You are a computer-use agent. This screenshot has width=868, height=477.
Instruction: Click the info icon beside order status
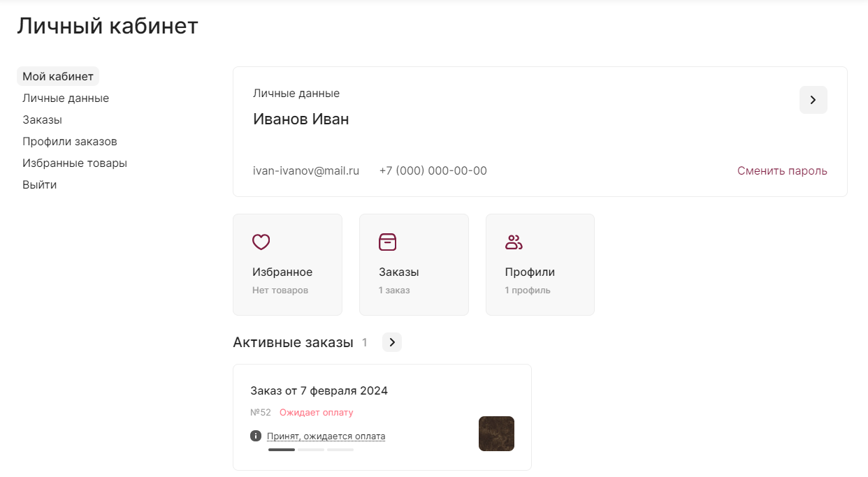(256, 436)
